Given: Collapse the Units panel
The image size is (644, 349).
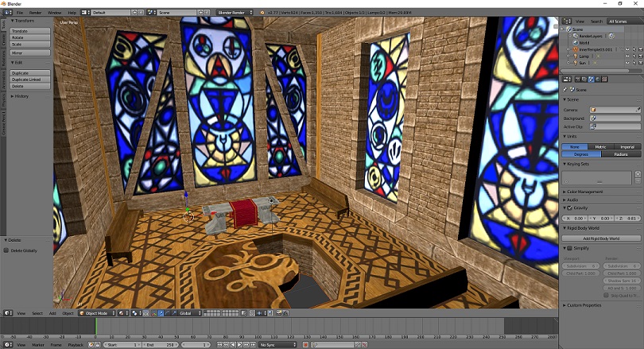Looking at the screenshot, I should coord(569,136).
